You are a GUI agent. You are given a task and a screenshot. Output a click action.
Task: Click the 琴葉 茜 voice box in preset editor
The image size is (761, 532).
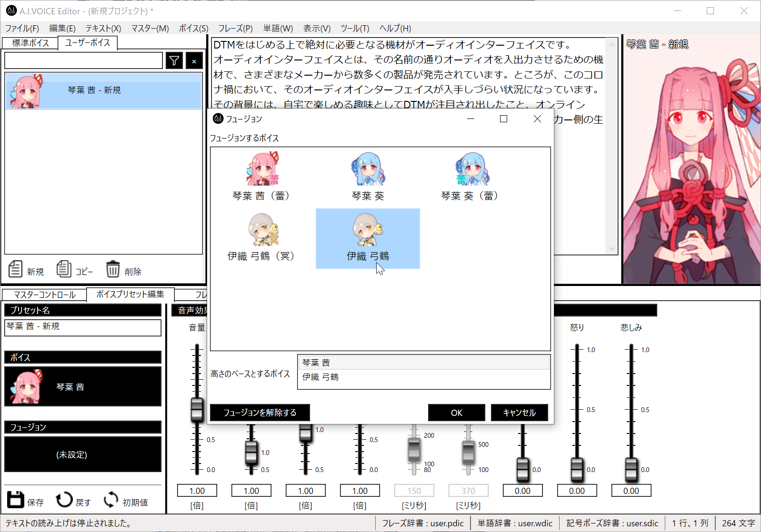[83, 386]
